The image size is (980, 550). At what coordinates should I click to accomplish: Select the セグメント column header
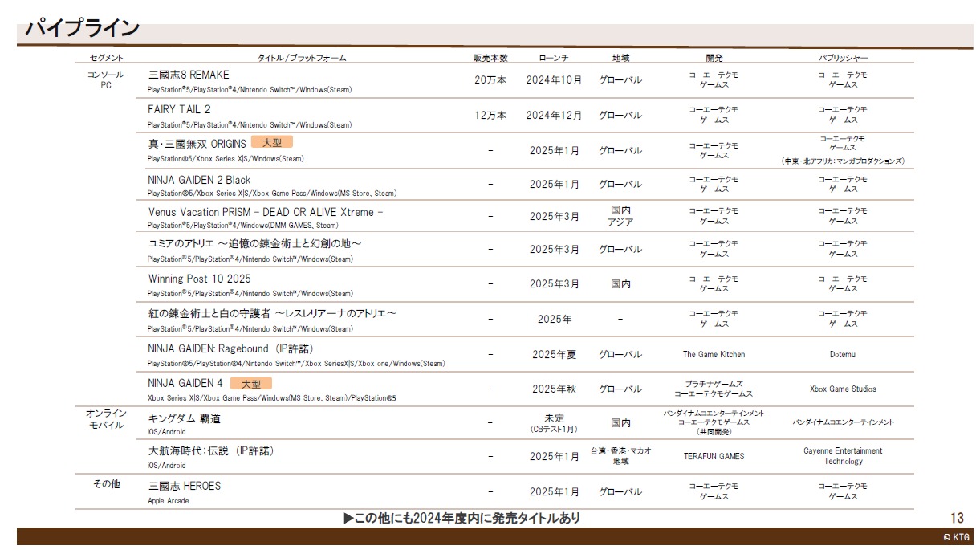pos(107,58)
